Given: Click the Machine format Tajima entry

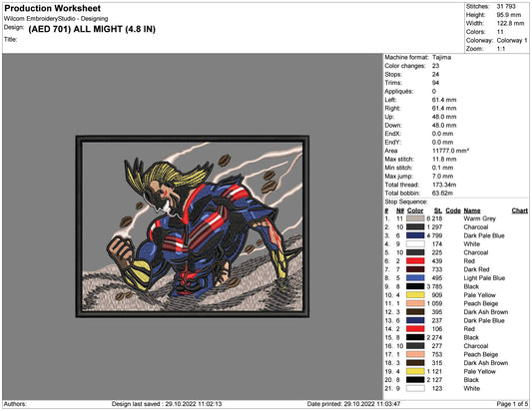Looking at the screenshot, I should 417,57.
